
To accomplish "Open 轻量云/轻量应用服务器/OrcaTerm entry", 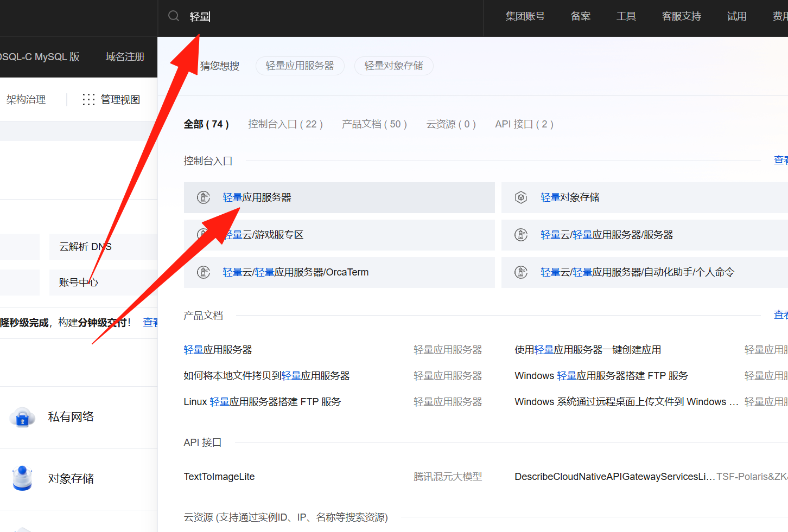I will pos(339,272).
